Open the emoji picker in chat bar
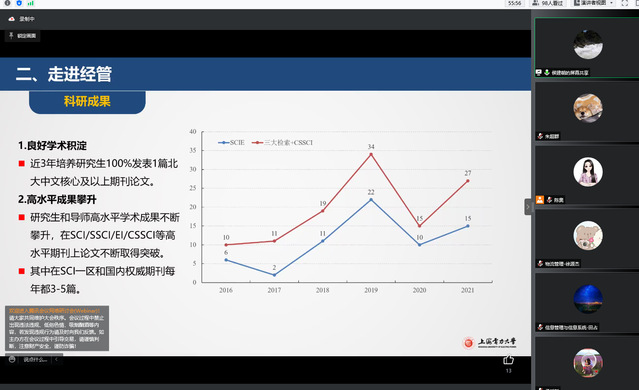Viewport: 639px width, 390px height. click(12, 359)
